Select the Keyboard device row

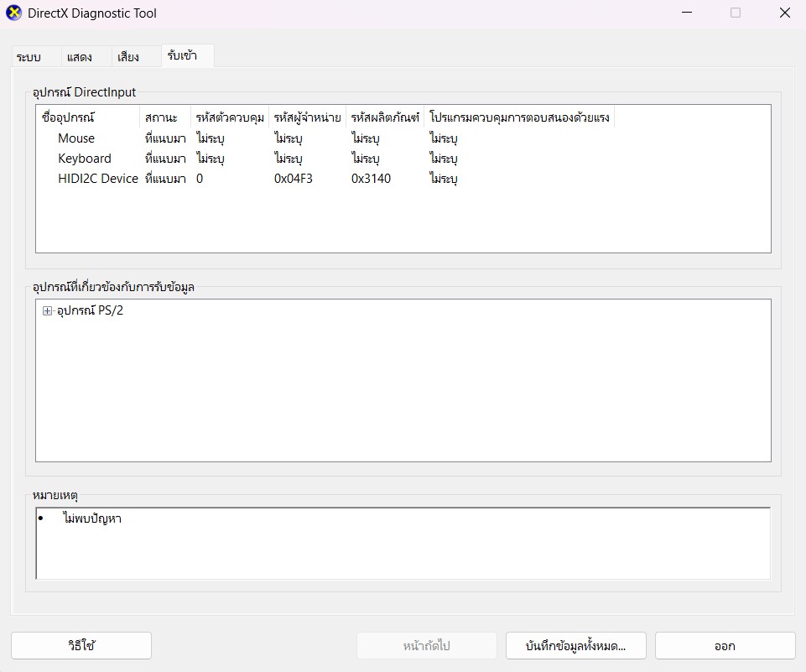pos(84,159)
